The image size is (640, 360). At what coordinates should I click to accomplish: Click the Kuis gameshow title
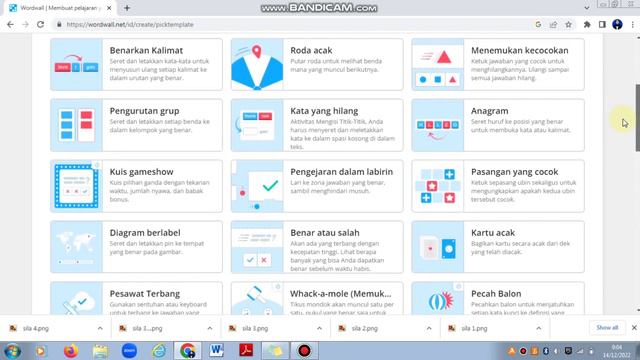[141, 172]
